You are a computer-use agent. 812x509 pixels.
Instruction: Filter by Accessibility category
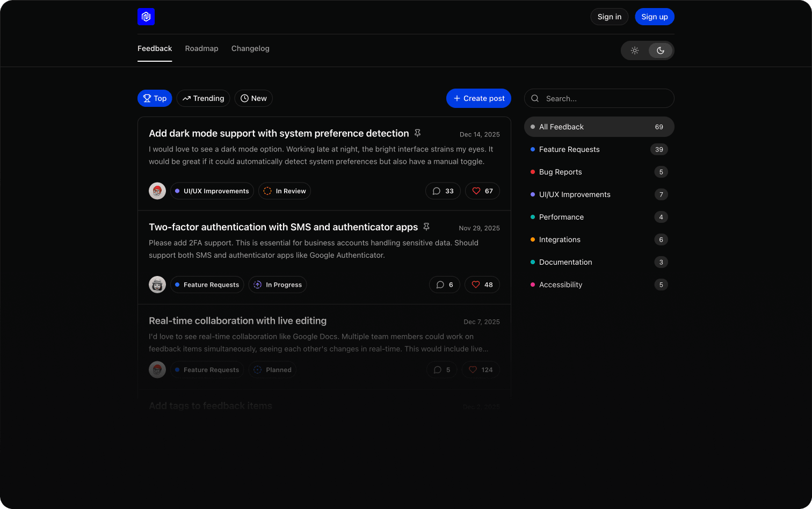tap(599, 285)
